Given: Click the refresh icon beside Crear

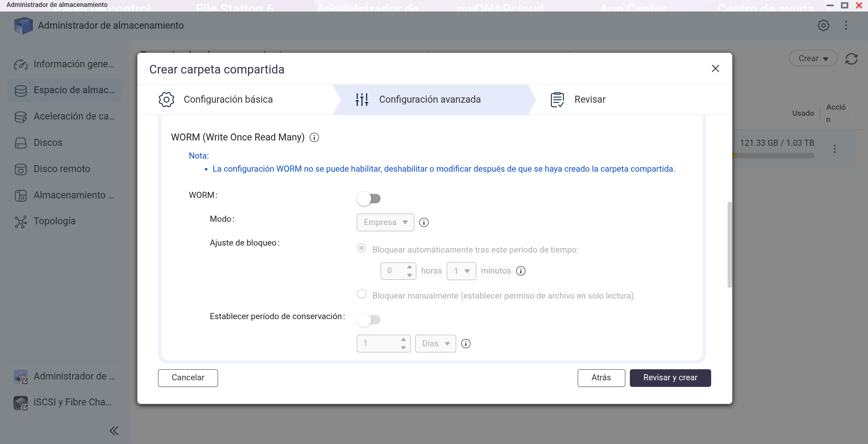Looking at the screenshot, I should pyautogui.click(x=851, y=59).
